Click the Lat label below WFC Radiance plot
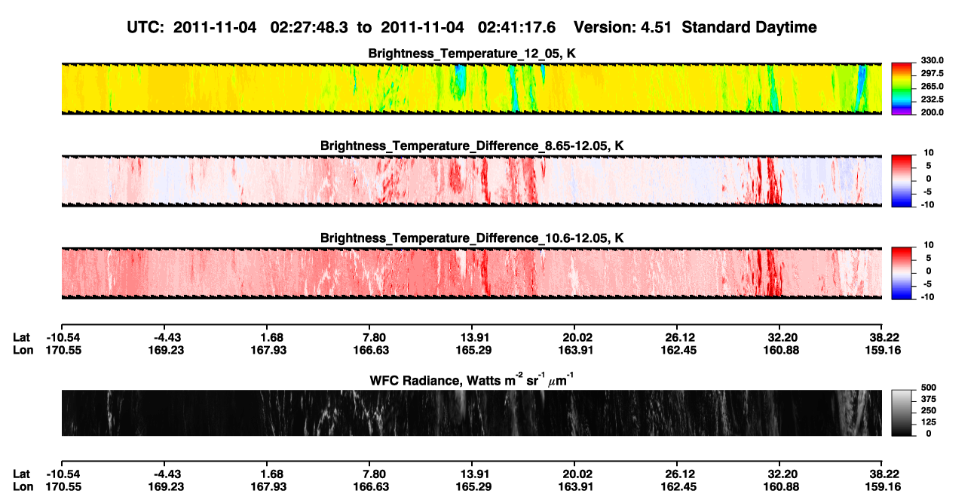Screen dimensions: 980x503 click(x=21, y=474)
